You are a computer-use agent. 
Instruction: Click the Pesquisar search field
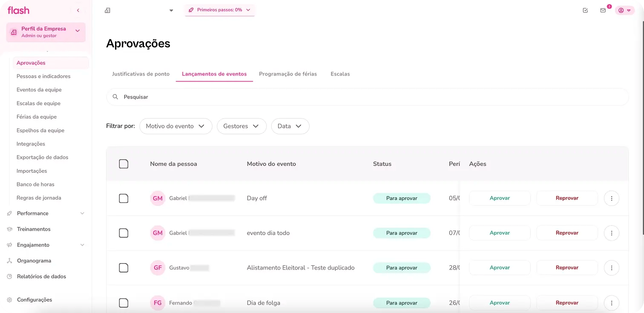(x=366, y=97)
